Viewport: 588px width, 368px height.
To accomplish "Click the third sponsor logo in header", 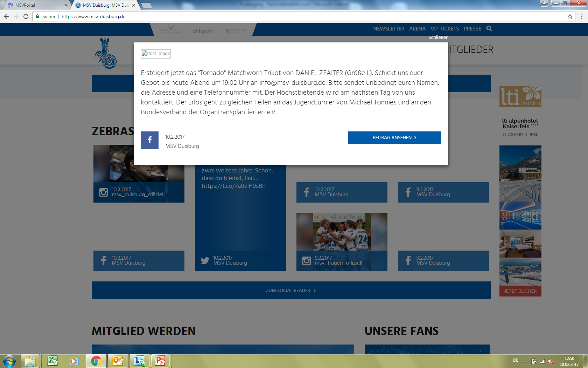I will 235,31.
